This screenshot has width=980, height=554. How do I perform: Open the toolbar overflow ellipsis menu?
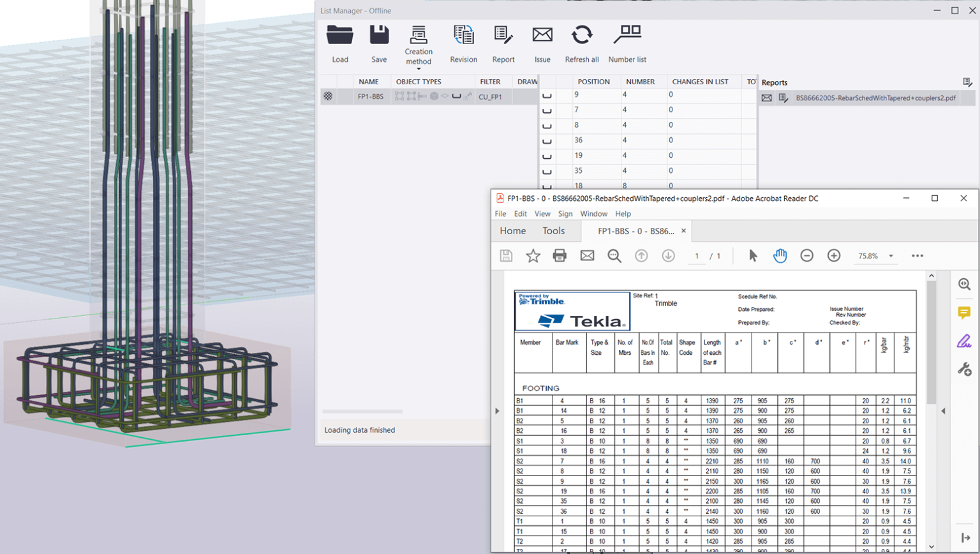[x=917, y=255]
